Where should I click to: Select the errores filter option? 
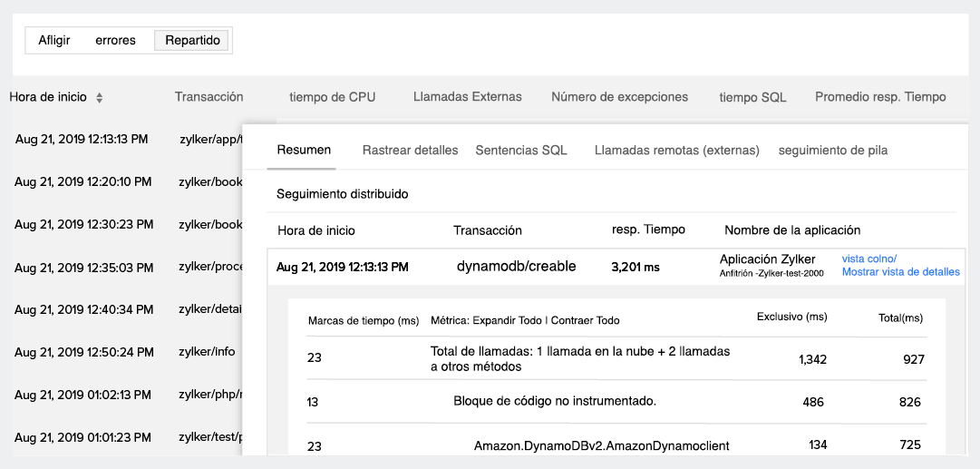pos(116,41)
